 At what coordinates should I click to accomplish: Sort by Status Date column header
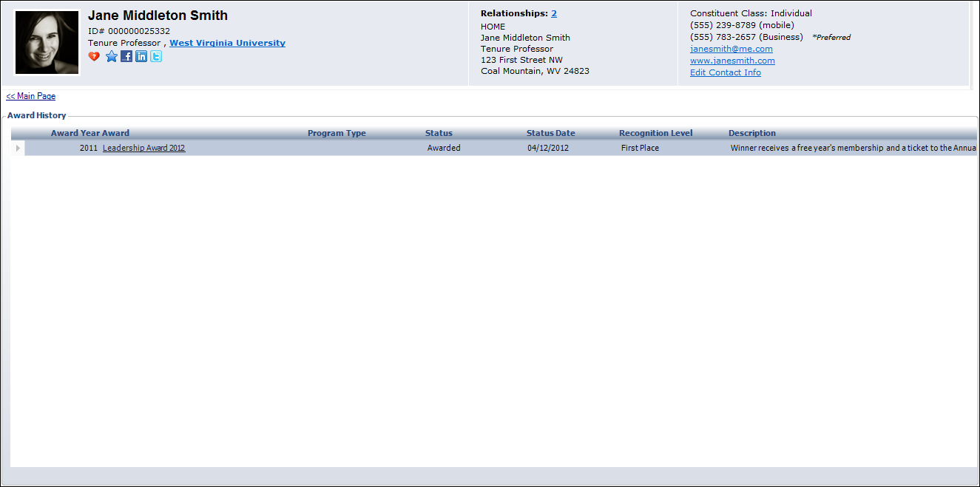[550, 133]
